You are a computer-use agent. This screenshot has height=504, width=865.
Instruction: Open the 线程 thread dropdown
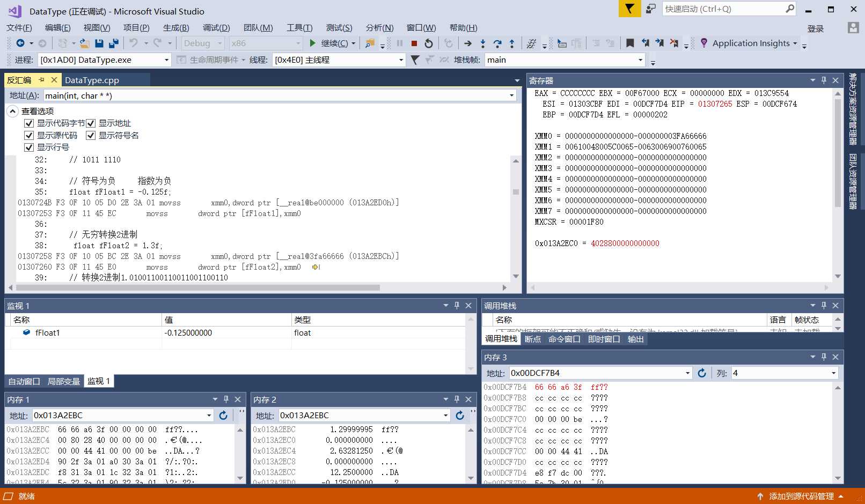[401, 60]
